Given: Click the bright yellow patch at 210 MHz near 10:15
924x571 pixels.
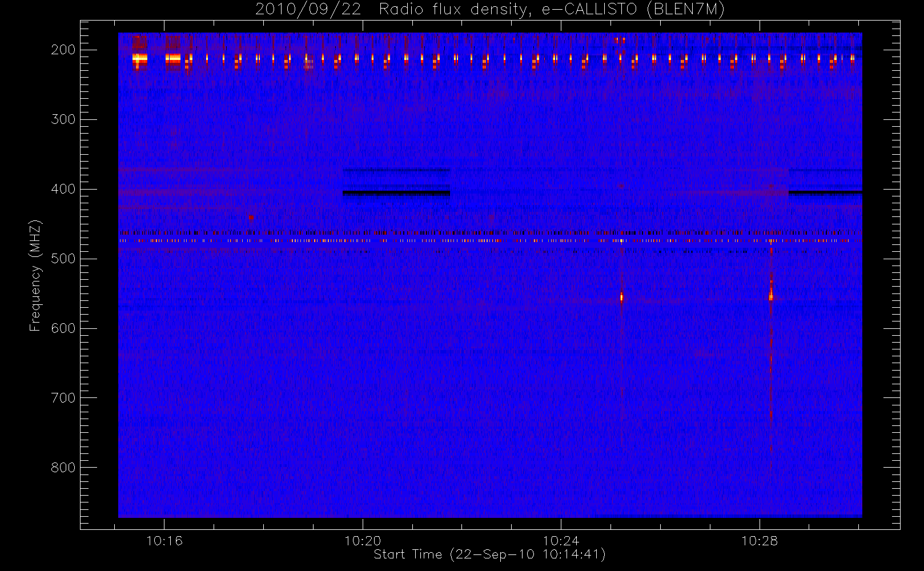Looking at the screenshot, I should click(139, 58).
